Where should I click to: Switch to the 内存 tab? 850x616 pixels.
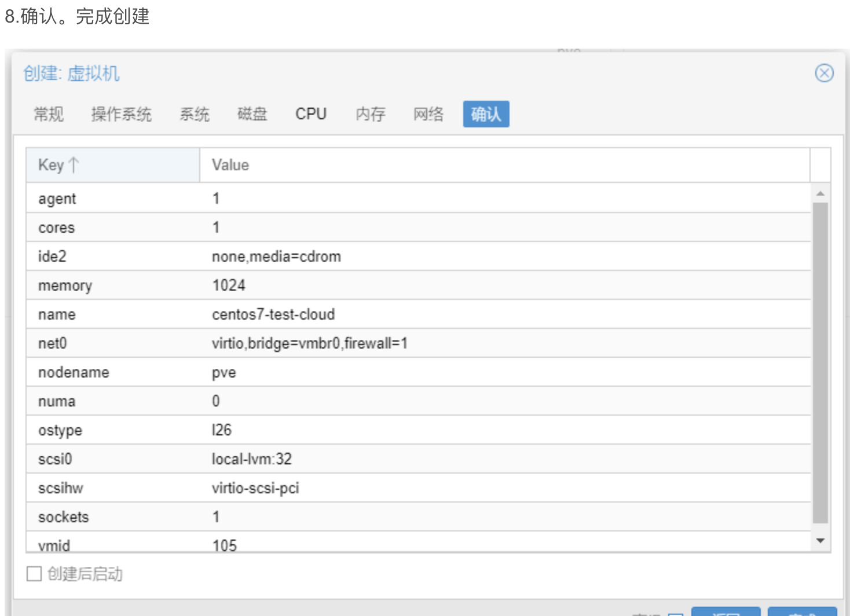pyautogui.click(x=371, y=114)
